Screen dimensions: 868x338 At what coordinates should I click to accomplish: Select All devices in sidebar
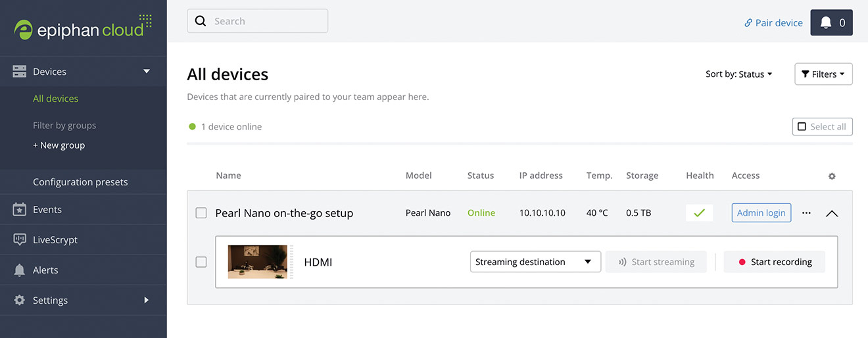point(56,99)
